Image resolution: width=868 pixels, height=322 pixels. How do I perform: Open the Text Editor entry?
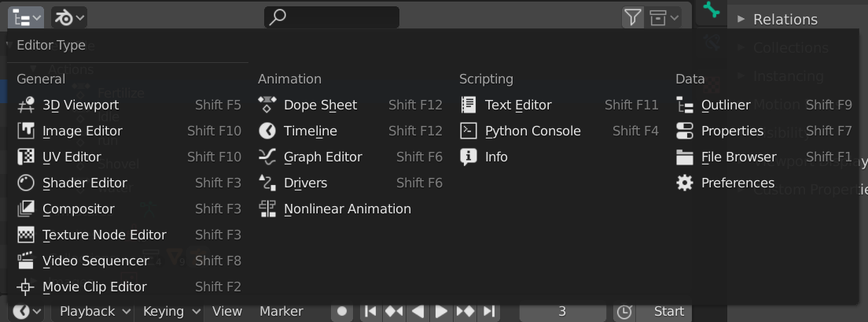pyautogui.click(x=559, y=105)
